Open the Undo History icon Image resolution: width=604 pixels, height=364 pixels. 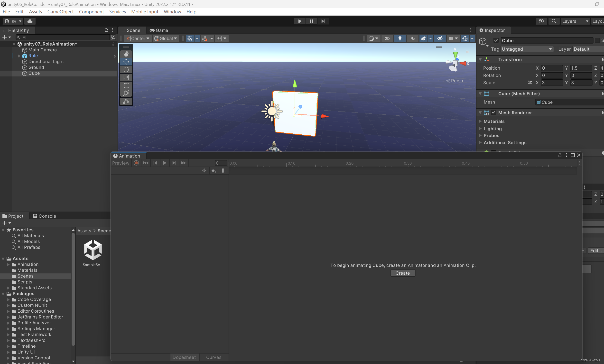click(541, 21)
